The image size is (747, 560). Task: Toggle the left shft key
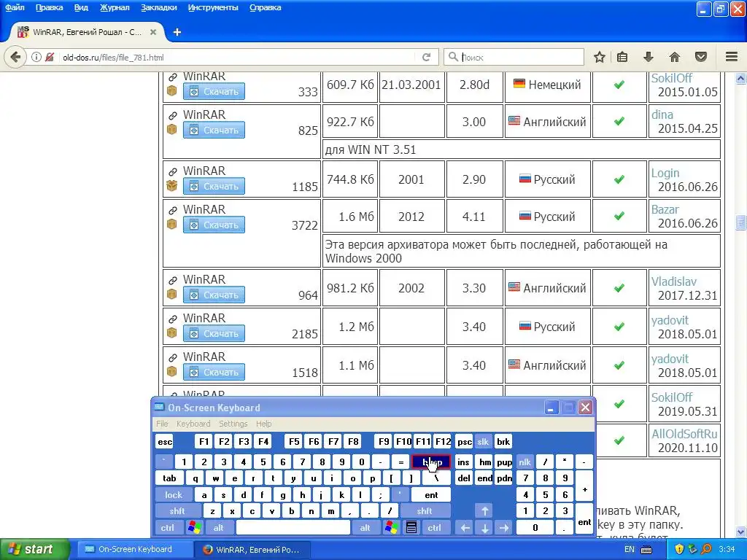177,511
